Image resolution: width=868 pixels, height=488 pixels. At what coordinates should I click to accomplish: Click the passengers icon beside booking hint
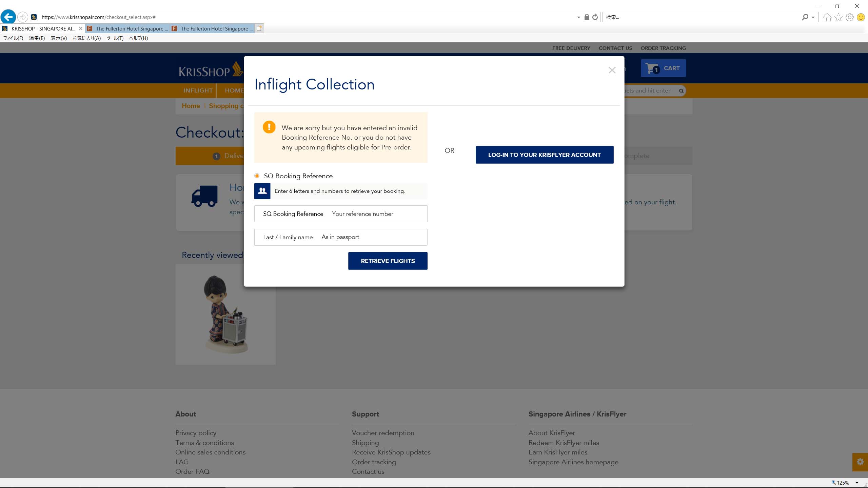click(262, 191)
